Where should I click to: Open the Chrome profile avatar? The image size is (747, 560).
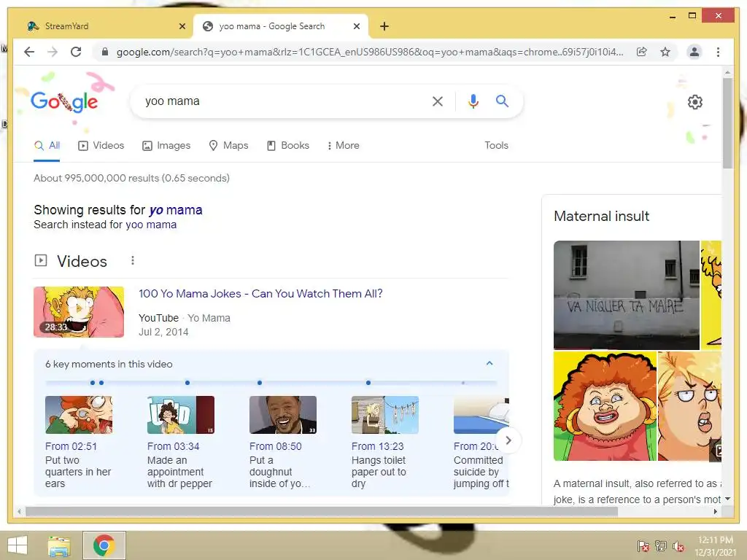(694, 52)
